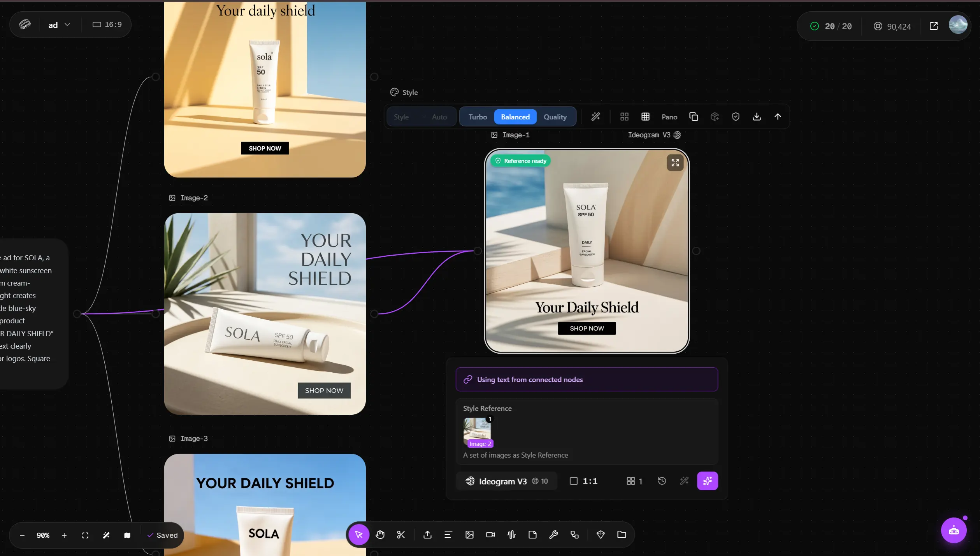Open the share external link icon
This screenshot has height=556, width=980.
tap(934, 26)
